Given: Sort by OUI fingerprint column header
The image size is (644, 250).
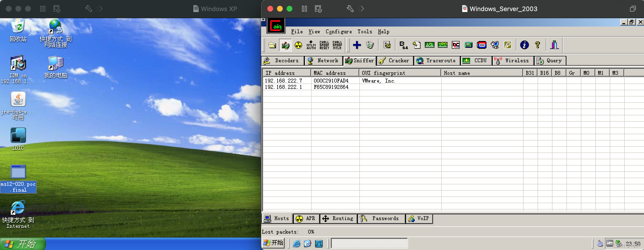Looking at the screenshot, I should click(400, 73).
